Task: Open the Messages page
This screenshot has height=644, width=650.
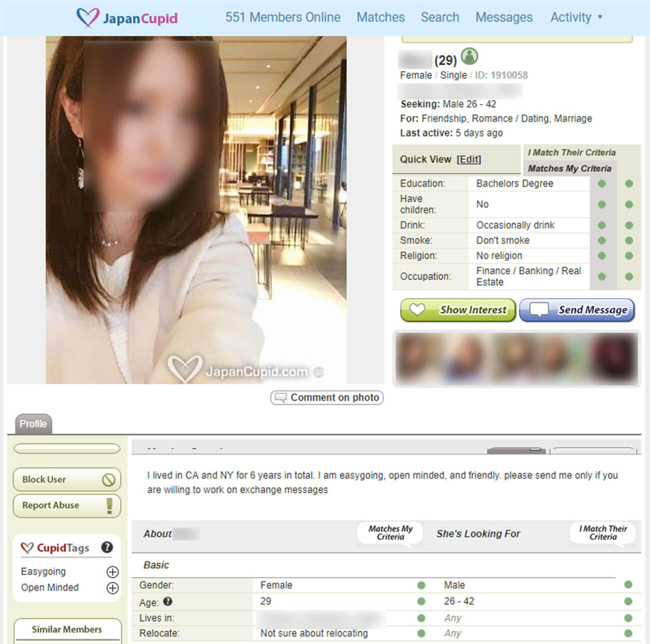Action: 503,17
